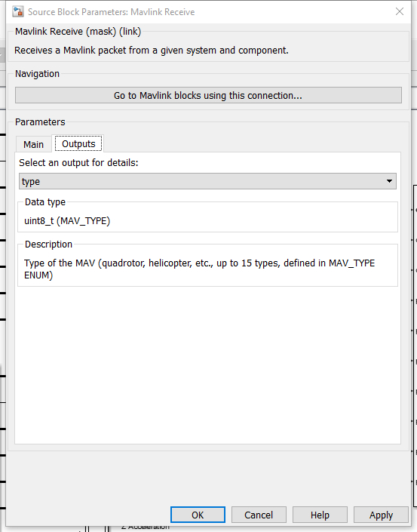Click the 'Select an output for details:' label

pos(78,163)
